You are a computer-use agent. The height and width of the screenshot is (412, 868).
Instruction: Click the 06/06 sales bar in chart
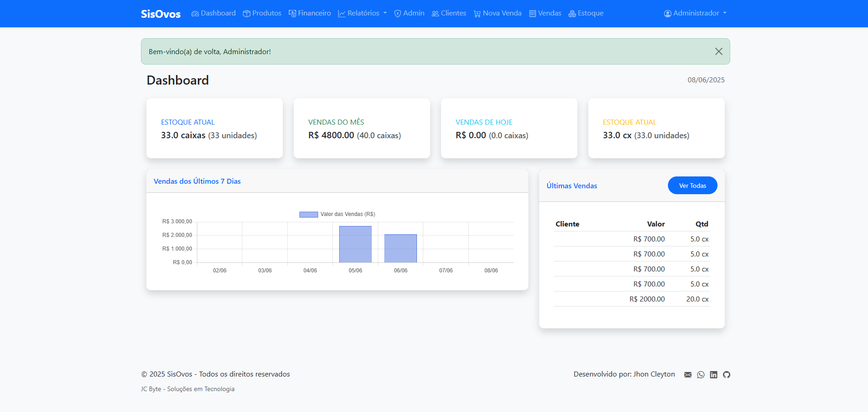(400, 248)
